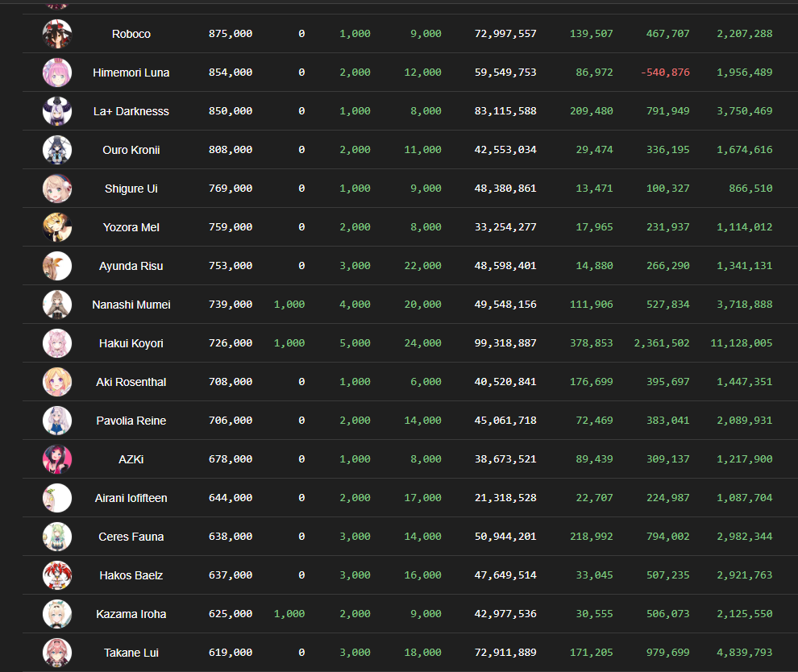The height and width of the screenshot is (672, 798).
Task: Select Himemori Luna's red value -540,876
Action: (x=665, y=73)
